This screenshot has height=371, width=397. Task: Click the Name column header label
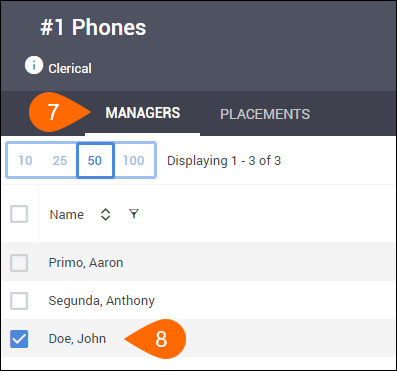click(67, 215)
